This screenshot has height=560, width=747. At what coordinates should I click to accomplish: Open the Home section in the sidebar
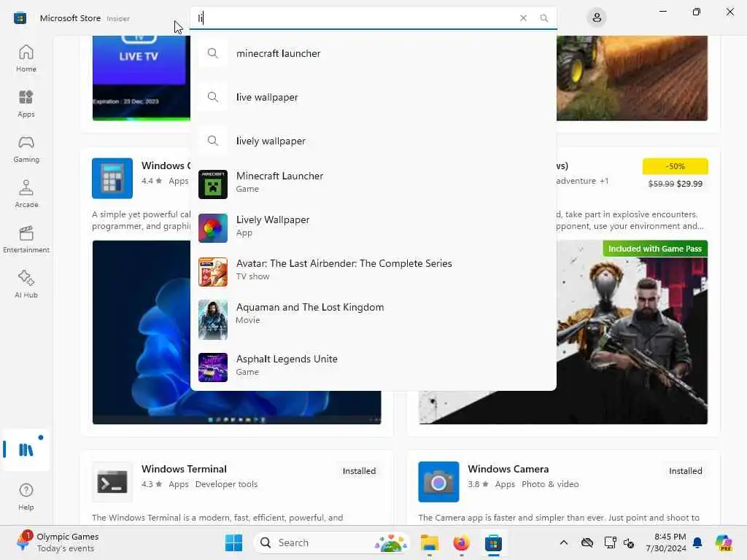(26, 58)
